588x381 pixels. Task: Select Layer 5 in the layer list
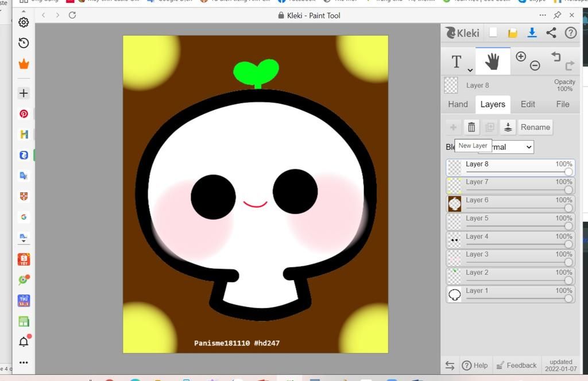click(510, 222)
